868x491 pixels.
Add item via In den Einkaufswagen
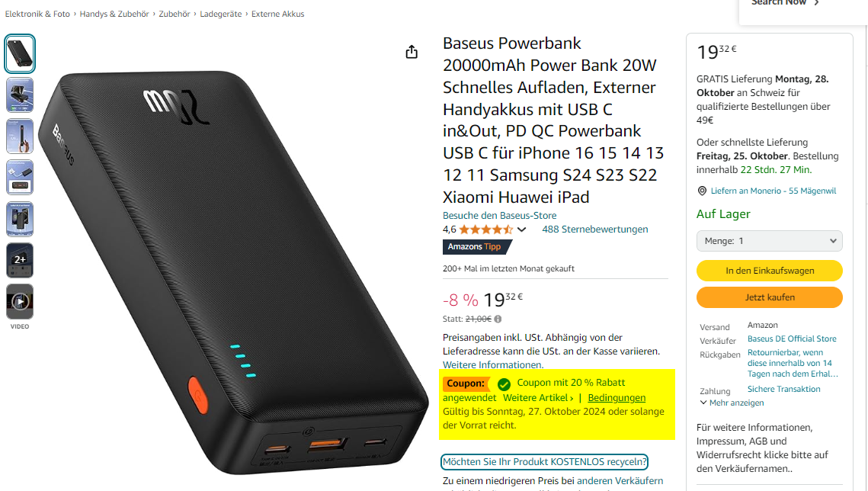[770, 271]
